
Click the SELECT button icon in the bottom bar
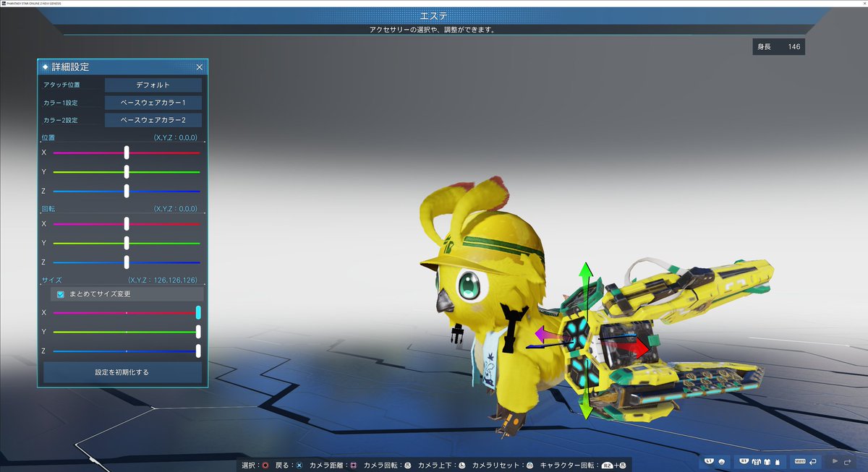[x=800, y=460]
